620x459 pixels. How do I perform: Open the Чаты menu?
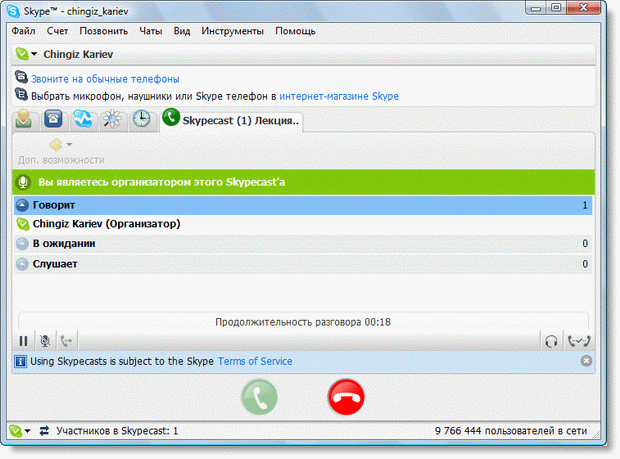coord(151,31)
